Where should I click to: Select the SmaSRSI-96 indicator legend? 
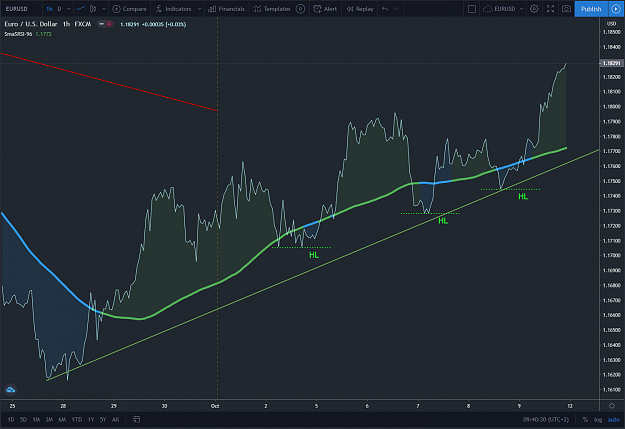(x=18, y=34)
